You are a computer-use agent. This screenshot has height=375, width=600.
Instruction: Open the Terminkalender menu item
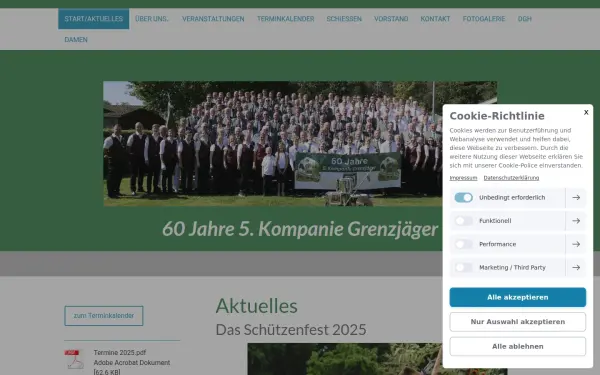[x=285, y=19]
